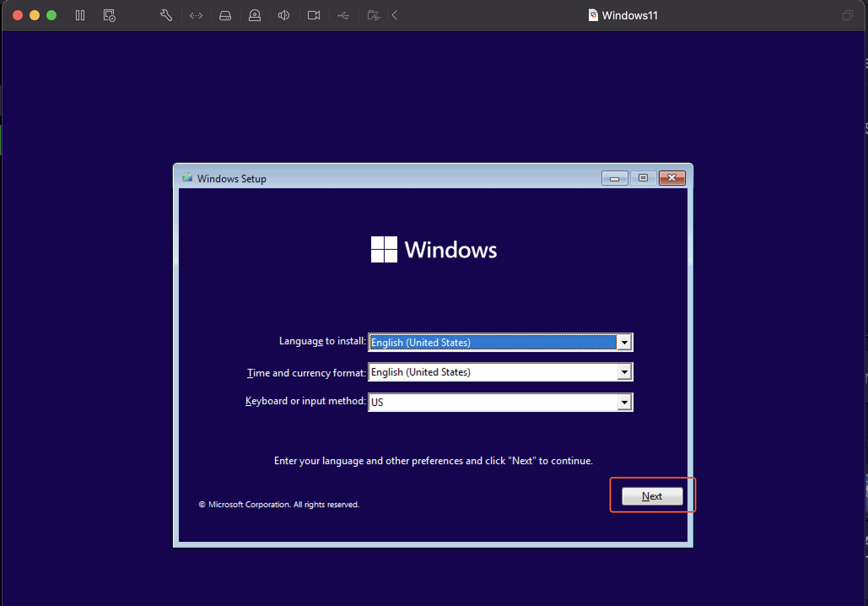868x606 pixels.
Task: Minimize the Windows Setup dialog
Action: click(x=615, y=179)
